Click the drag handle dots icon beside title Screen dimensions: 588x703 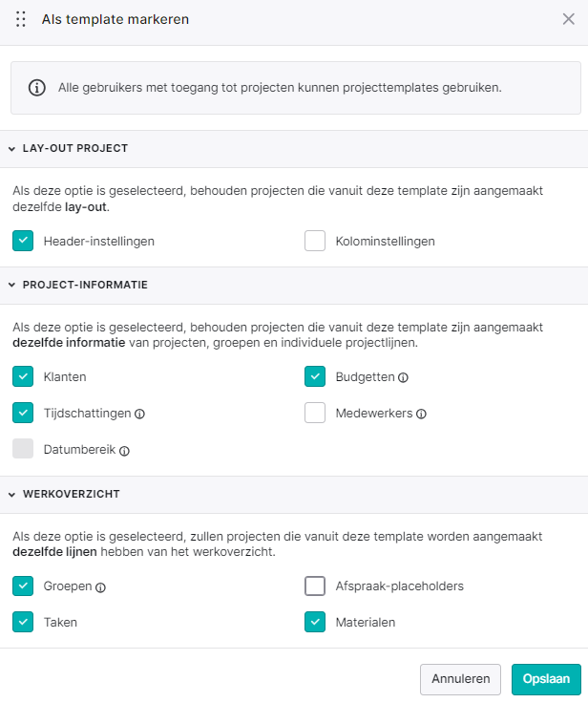[x=21, y=19]
